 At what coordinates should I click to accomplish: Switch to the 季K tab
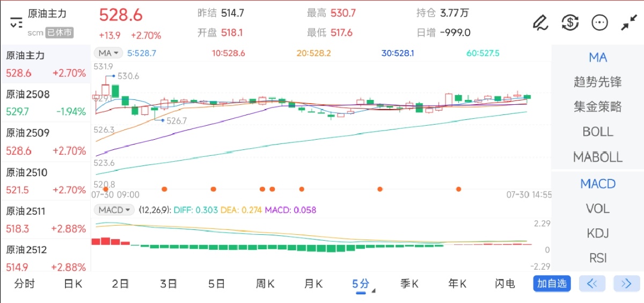[409, 284]
